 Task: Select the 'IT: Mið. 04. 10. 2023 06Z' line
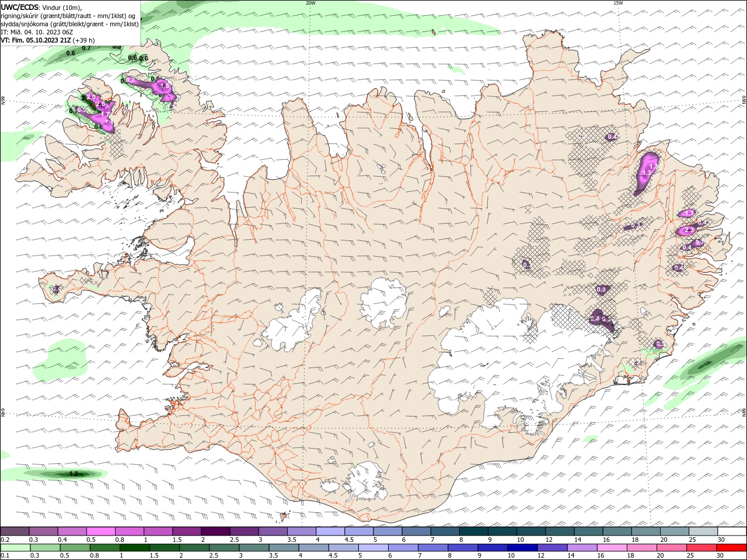(37, 32)
